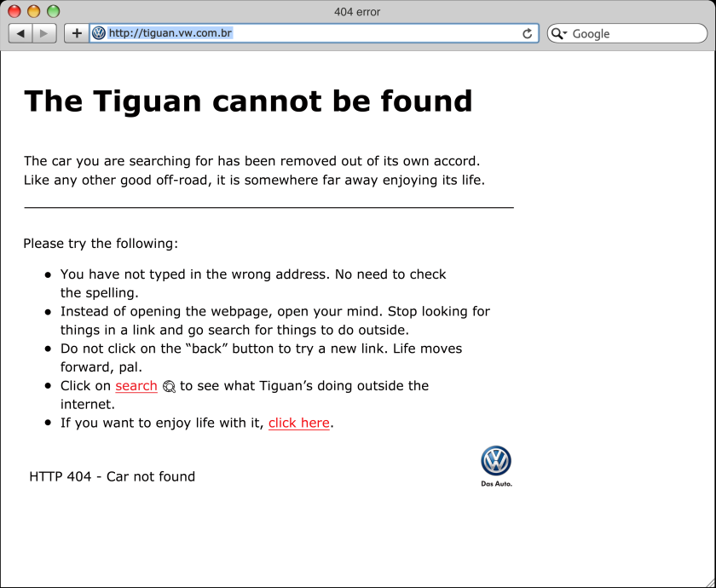Click the "HTTP 404 - Car not found" text

tap(112, 476)
